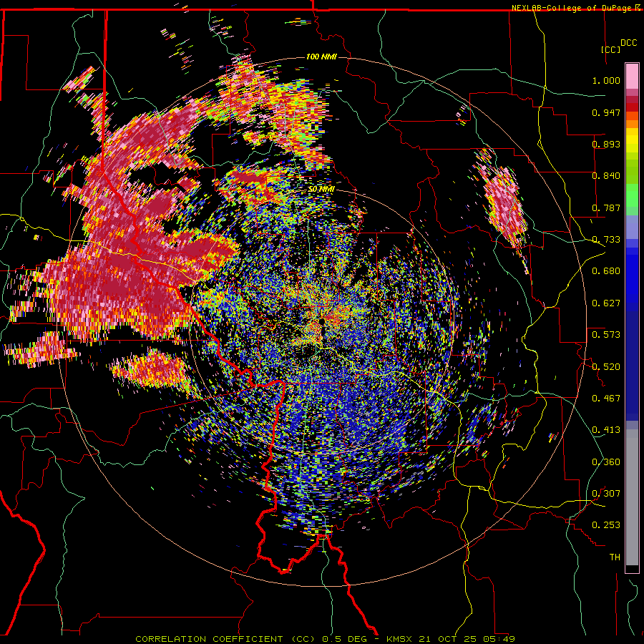
Task: Click the bright green band of color bar
Action: (632, 195)
